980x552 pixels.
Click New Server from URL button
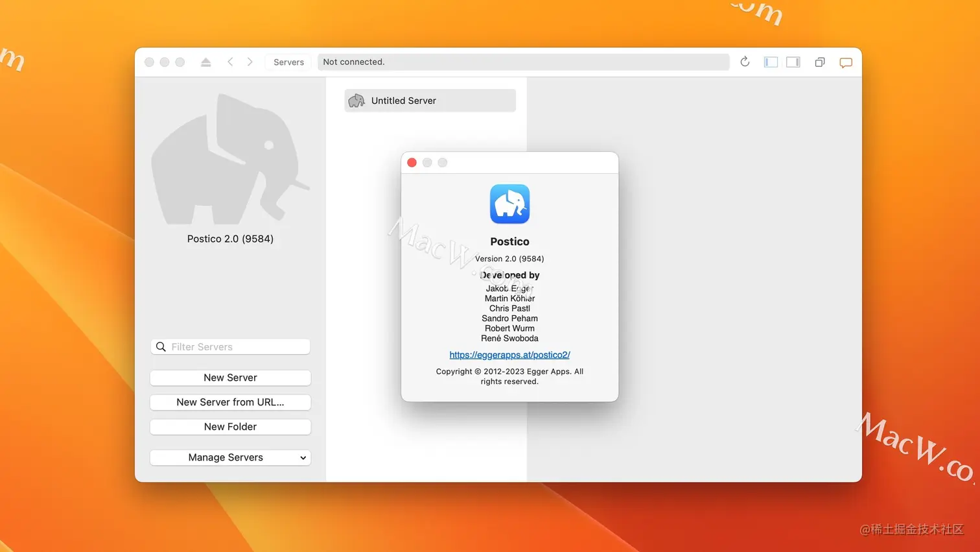click(230, 402)
